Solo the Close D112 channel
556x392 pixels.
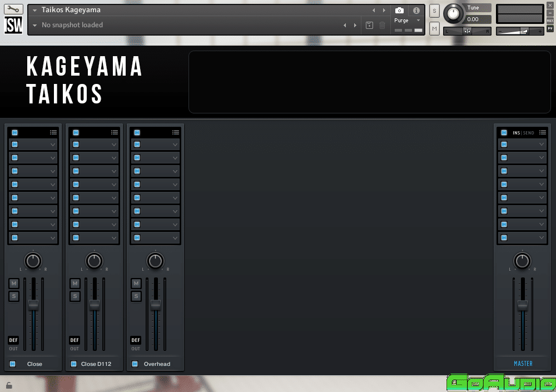tap(75, 296)
